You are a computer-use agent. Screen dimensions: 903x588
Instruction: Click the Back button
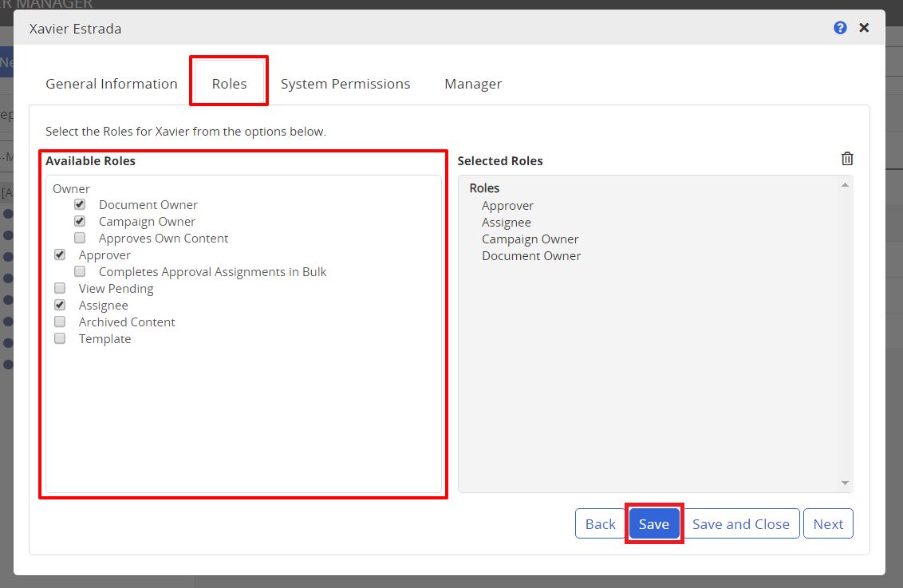tap(600, 523)
